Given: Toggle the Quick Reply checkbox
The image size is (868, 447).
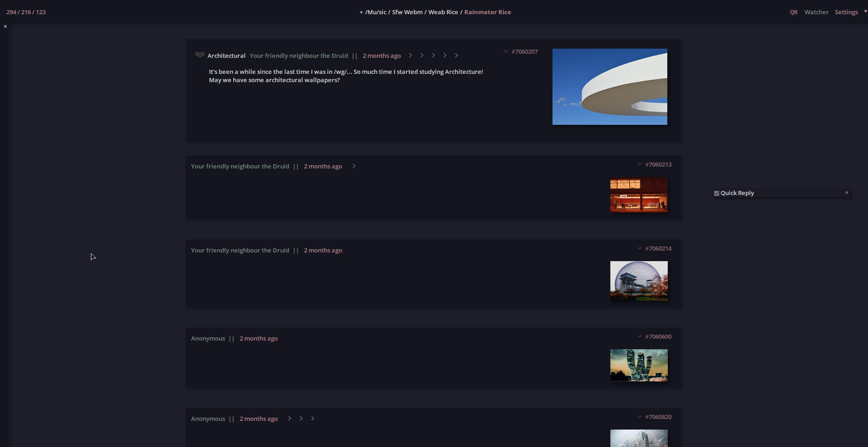Looking at the screenshot, I should point(716,193).
